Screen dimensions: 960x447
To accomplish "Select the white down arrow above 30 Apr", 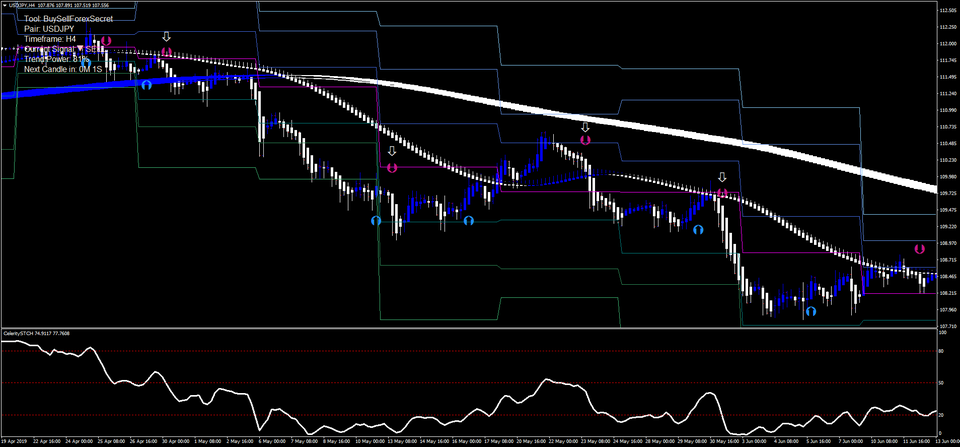I will point(167,37).
